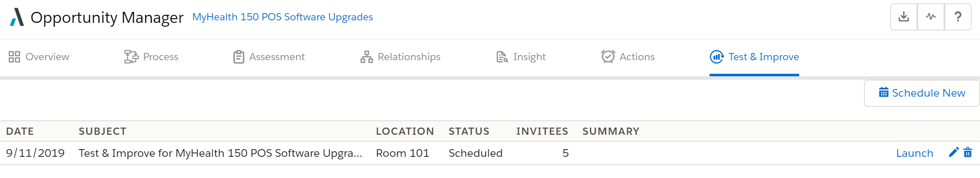Delete the meeting with trash icon
Screen dimensions: 980x178
[968, 153]
